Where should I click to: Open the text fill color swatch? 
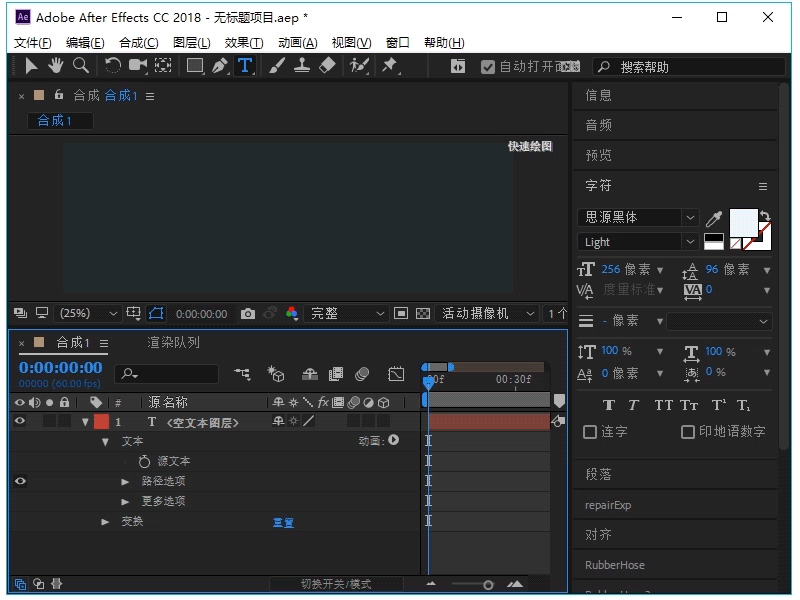pos(744,220)
